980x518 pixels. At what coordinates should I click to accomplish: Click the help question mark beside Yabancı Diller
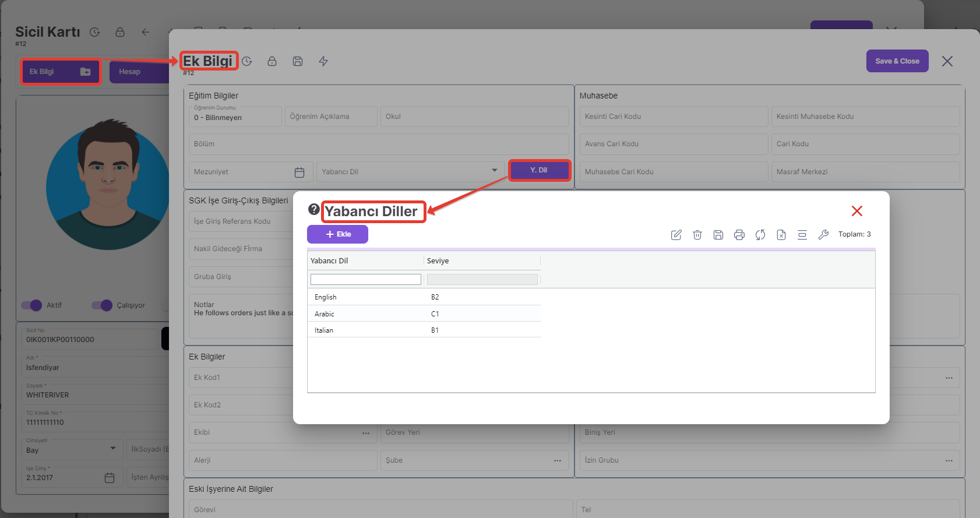[313, 209]
